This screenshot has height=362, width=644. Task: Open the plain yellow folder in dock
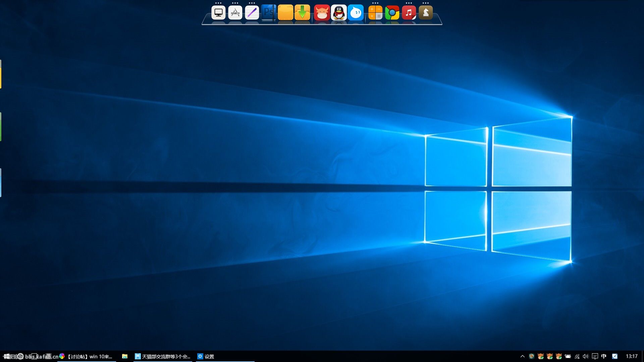point(285,13)
